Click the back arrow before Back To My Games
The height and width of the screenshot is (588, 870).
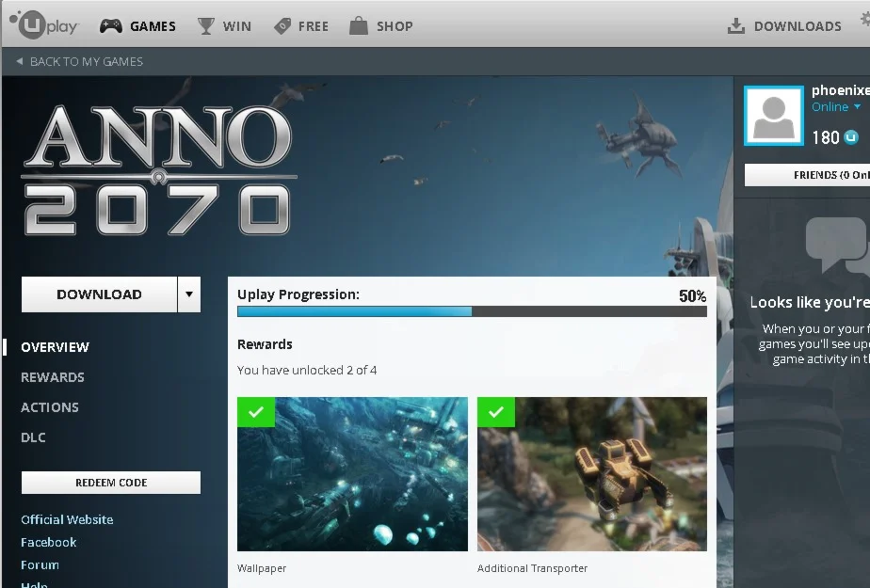tap(20, 61)
